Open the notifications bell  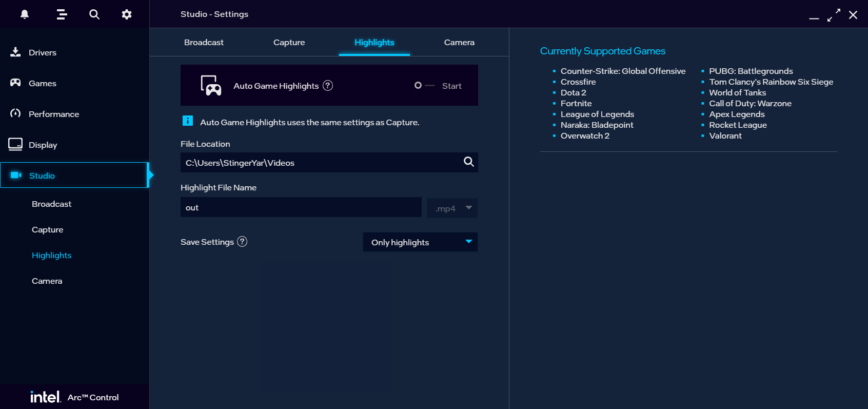pyautogui.click(x=25, y=14)
